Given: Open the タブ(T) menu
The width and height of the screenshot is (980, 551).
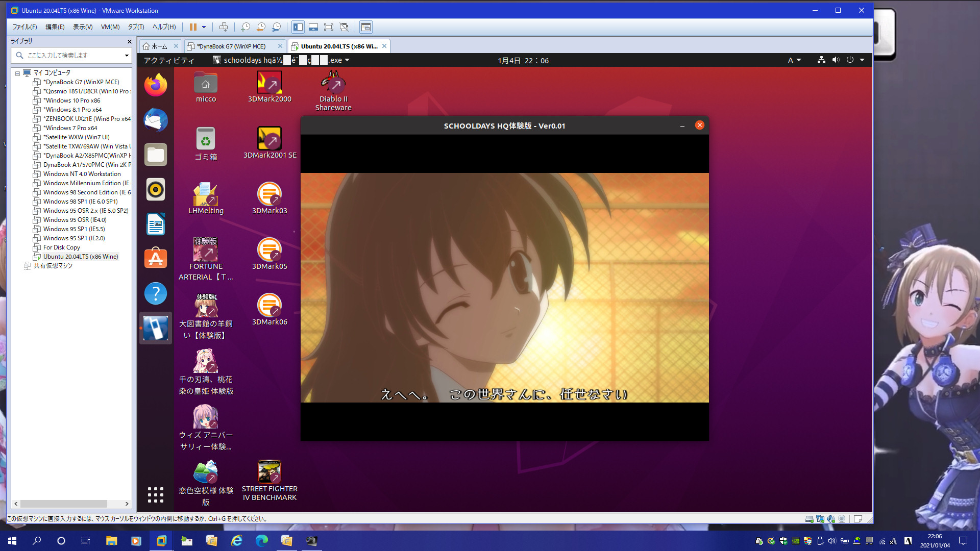Looking at the screenshot, I should pos(136,27).
